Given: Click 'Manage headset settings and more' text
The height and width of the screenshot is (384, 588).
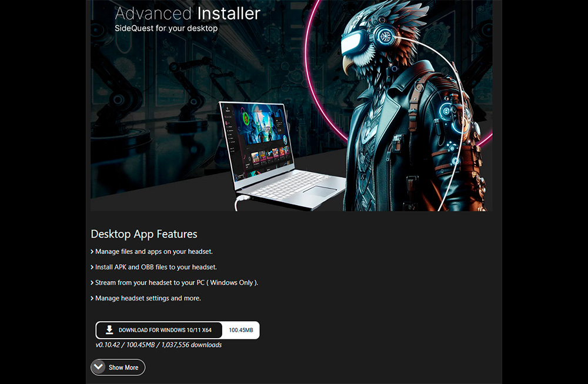Looking at the screenshot, I should pyautogui.click(x=148, y=298).
